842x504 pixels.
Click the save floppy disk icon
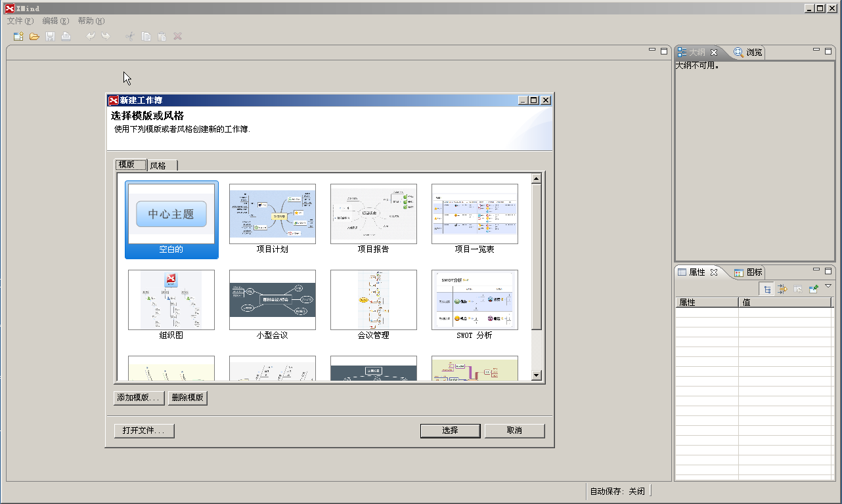[x=50, y=36]
